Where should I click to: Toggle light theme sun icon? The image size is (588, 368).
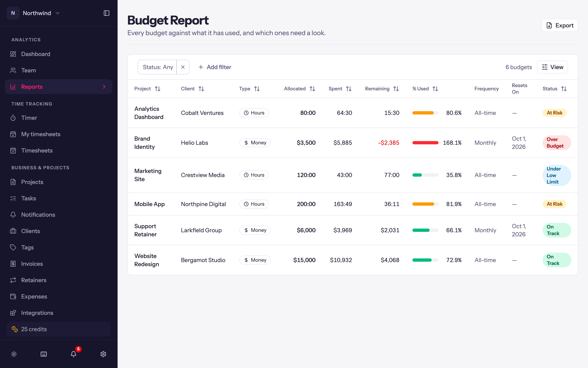click(14, 354)
